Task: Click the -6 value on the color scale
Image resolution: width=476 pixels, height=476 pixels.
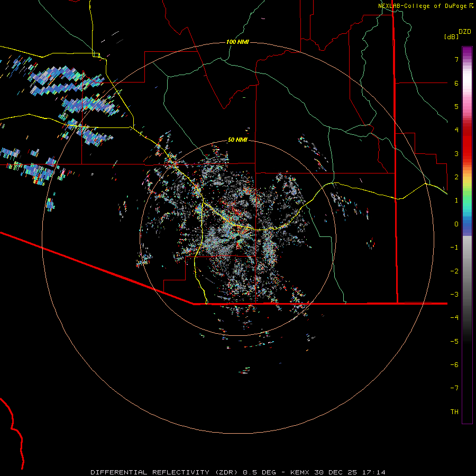Action: 454,365
